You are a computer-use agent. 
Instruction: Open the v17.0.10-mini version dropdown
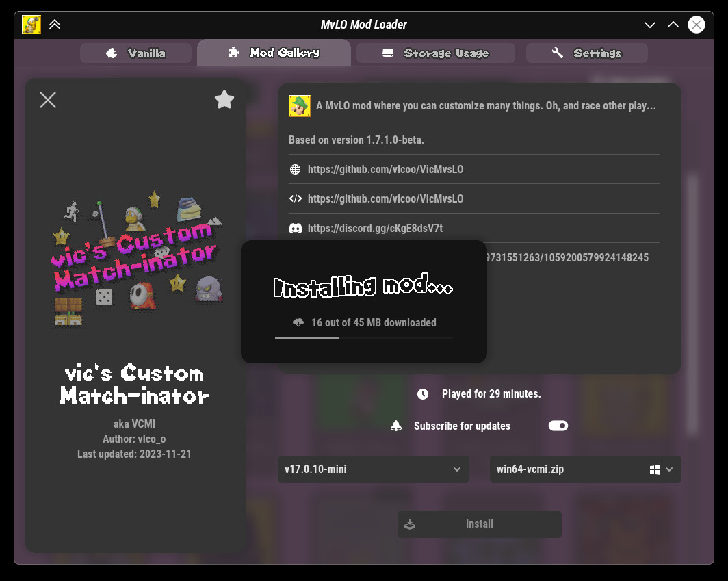(x=373, y=469)
